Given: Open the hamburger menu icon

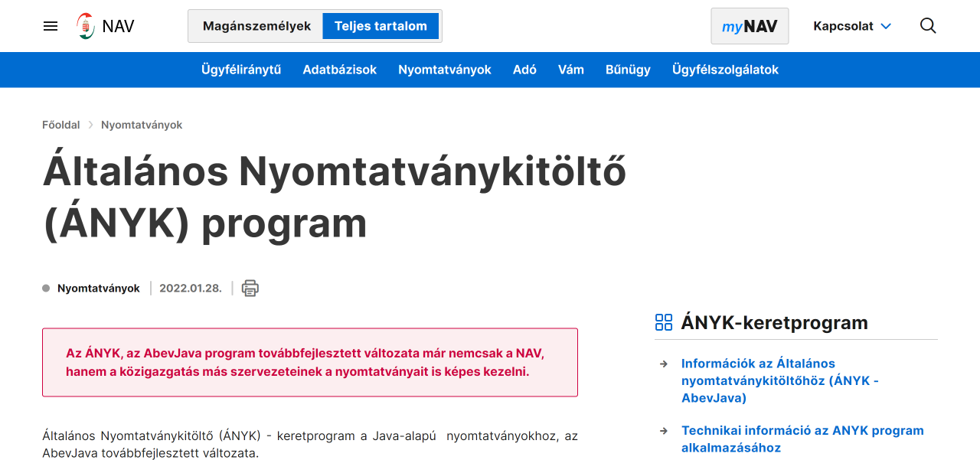Looking at the screenshot, I should tap(51, 26).
